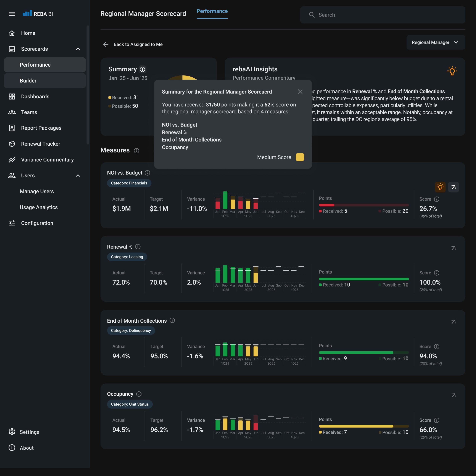
Task: Open Occupancy details arrow
Action: pyautogui.click(x=453, y=395)
